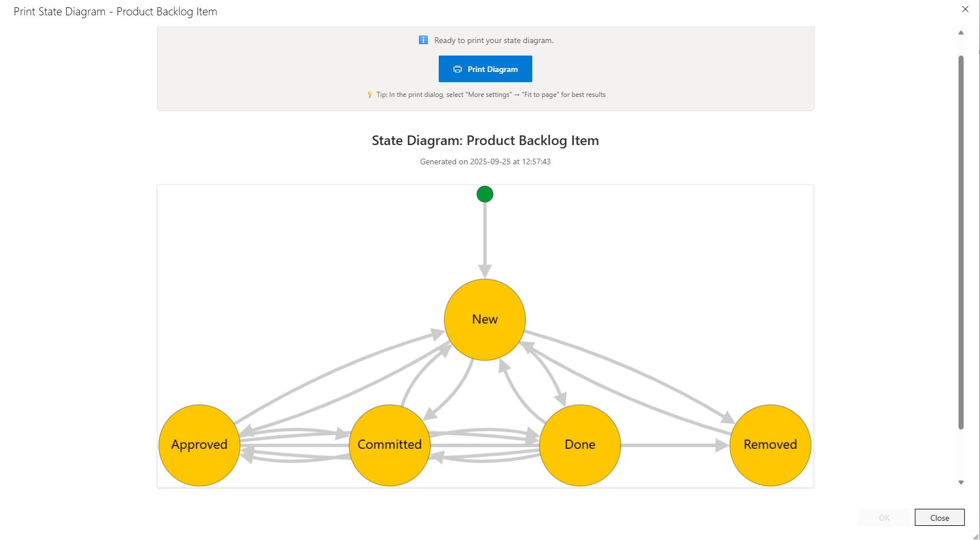Select the Committed state node
This screenshot has width=980, height=540.
(389, 445)
